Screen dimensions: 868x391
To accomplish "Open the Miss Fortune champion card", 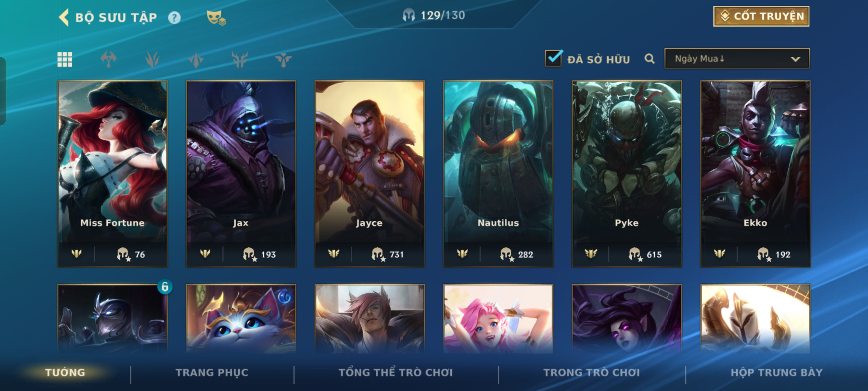I will click(x=112, y=174).
